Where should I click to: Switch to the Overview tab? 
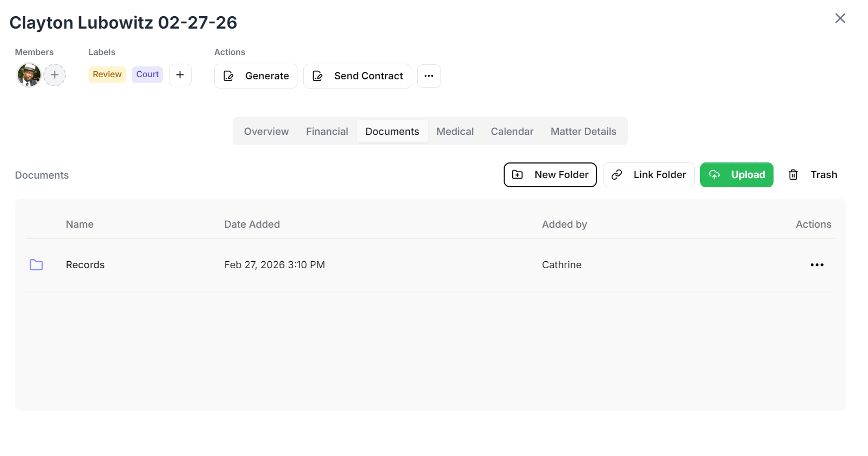266,132
